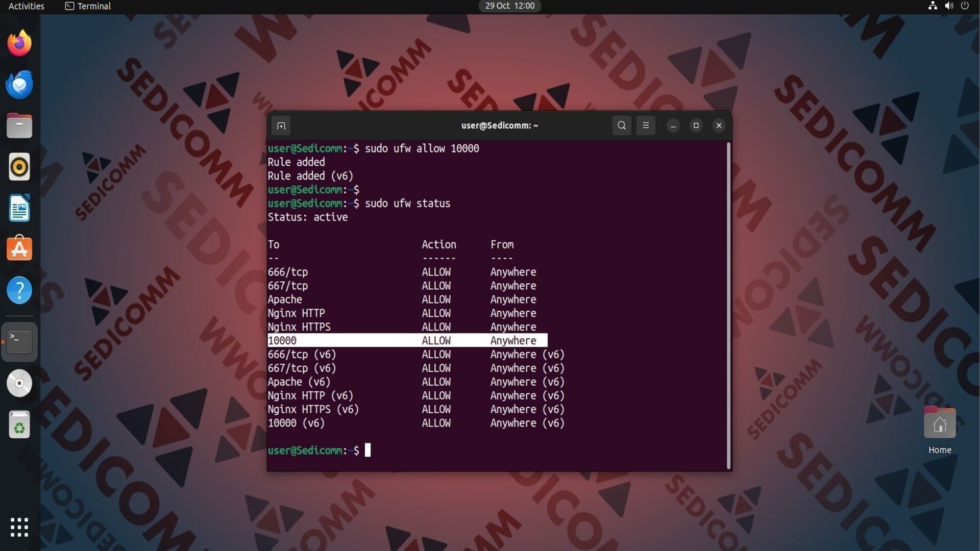Launch LibreOffice Writer from the dock

pyautogui.click(x=19, y=208)
